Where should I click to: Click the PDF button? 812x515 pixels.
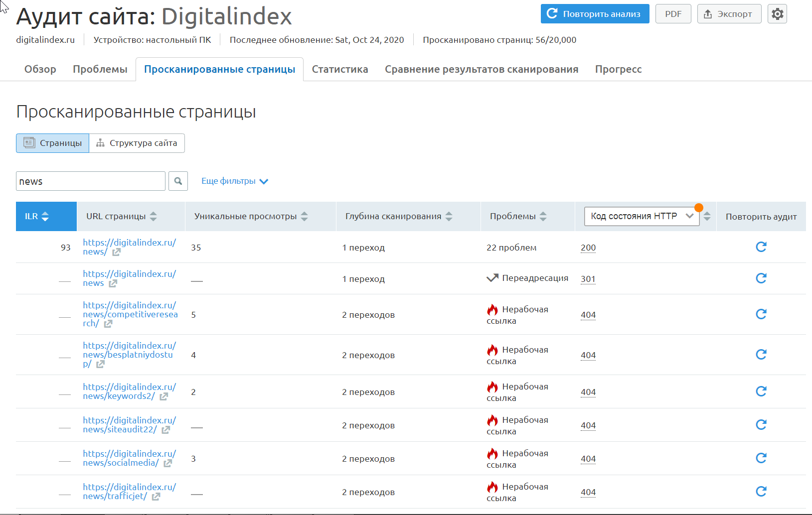pyautogui.click(x=673, y=14)
